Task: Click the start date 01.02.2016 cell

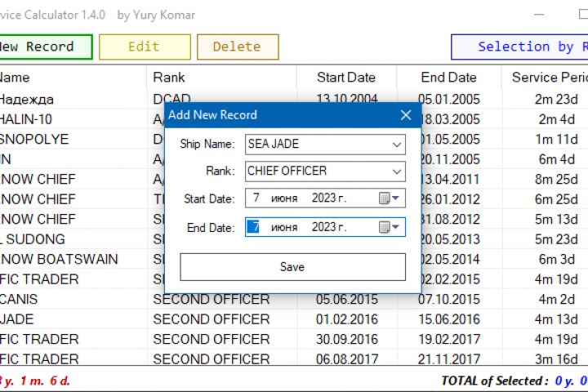Action: click(347, 319)
